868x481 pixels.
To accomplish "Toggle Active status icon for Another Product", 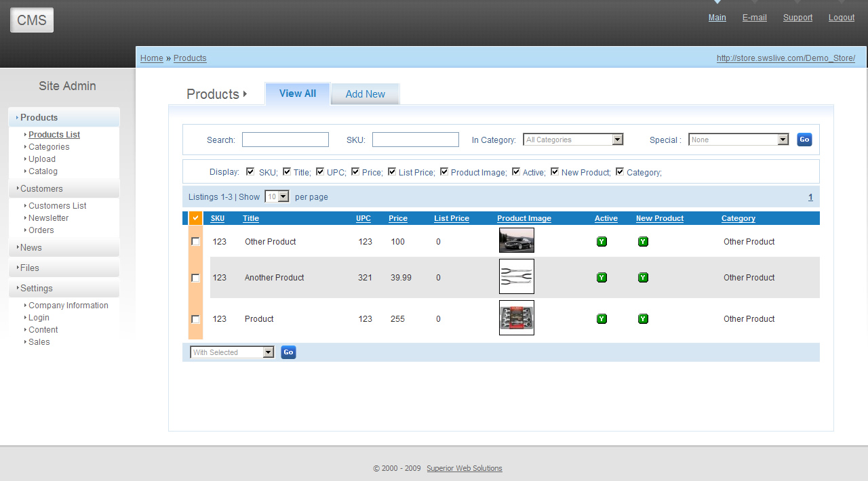I will tap(601, 278).
